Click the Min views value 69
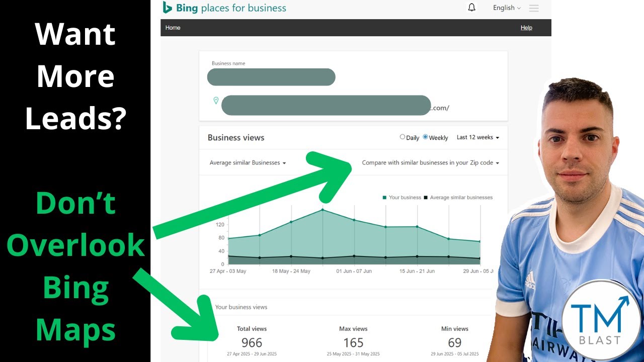 click(455, 343)
